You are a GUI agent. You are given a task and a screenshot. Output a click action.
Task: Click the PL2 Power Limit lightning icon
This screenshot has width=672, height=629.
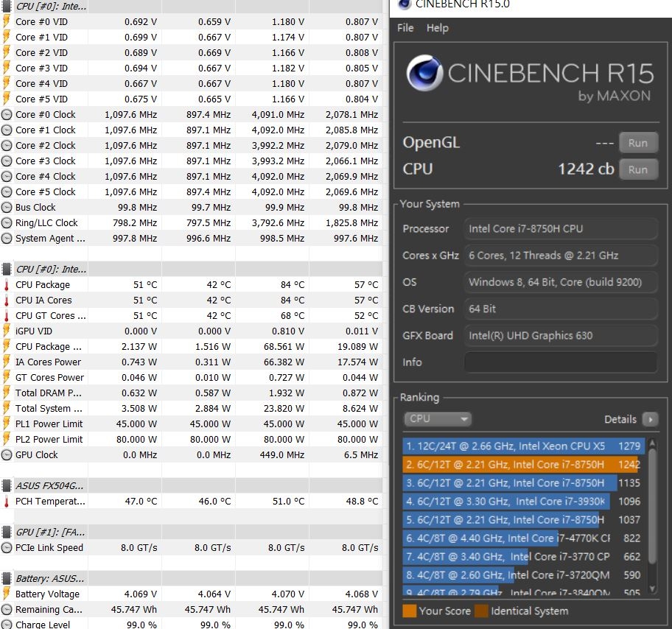(7, 439)
